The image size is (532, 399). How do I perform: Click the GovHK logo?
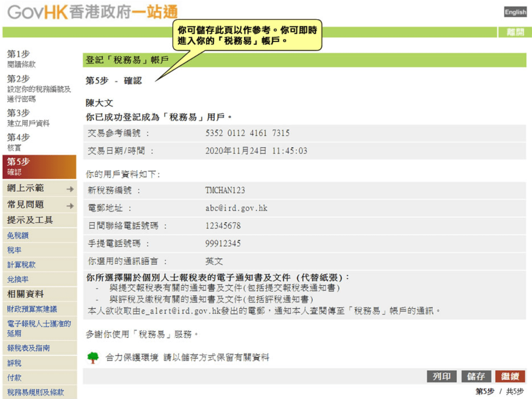coord(92,12)
